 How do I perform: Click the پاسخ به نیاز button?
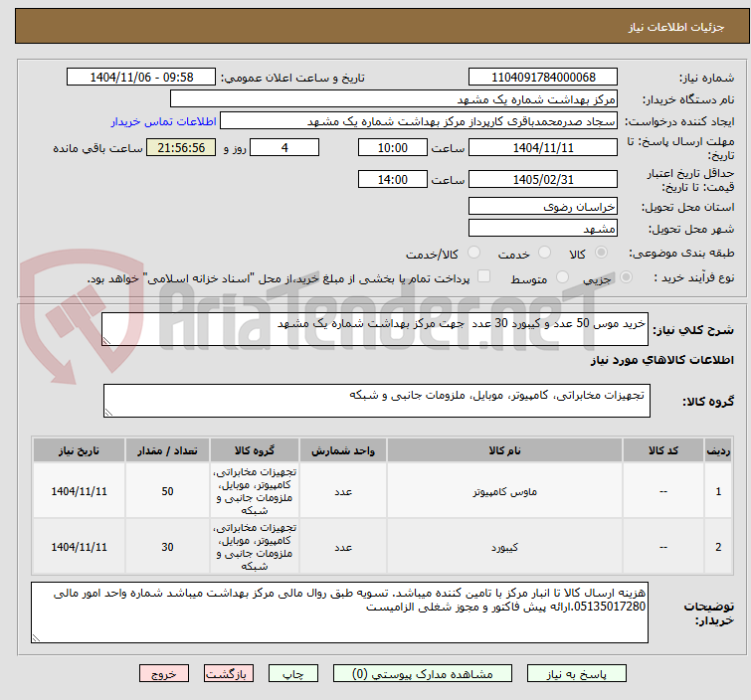(576, 674)
